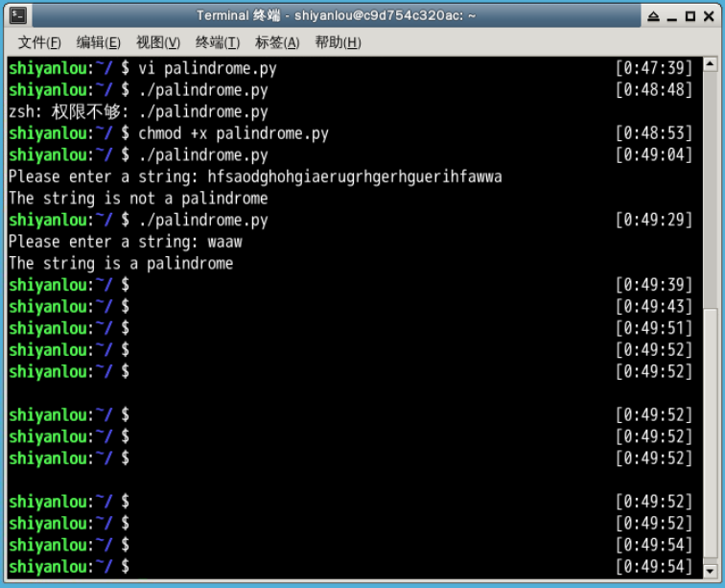Click the scrollbar down arrow
725x588 pixels.
[x=711, y=571]
